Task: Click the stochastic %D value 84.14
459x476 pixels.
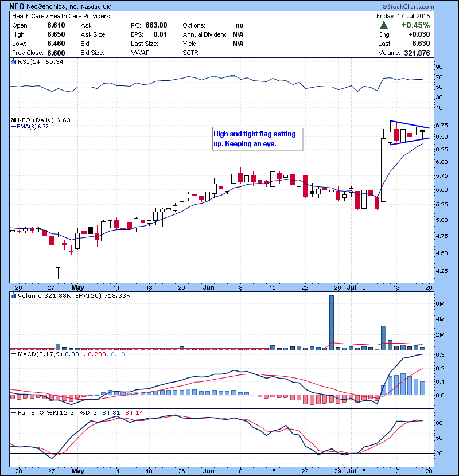Action: 134,412
